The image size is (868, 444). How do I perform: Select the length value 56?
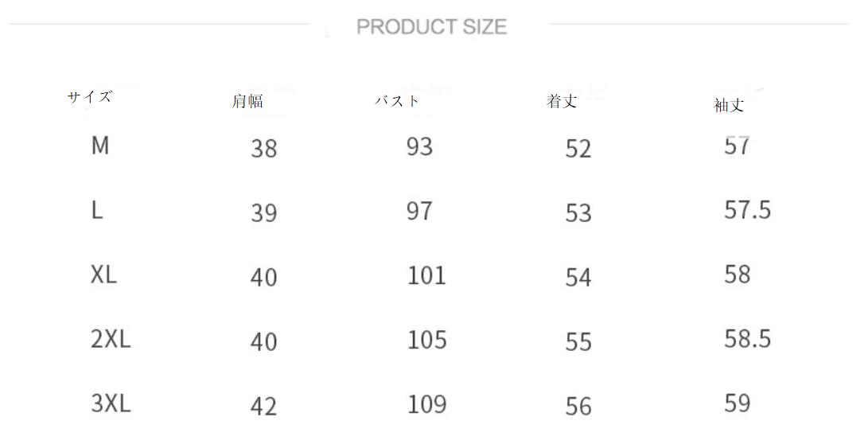[x=578, y=407]
